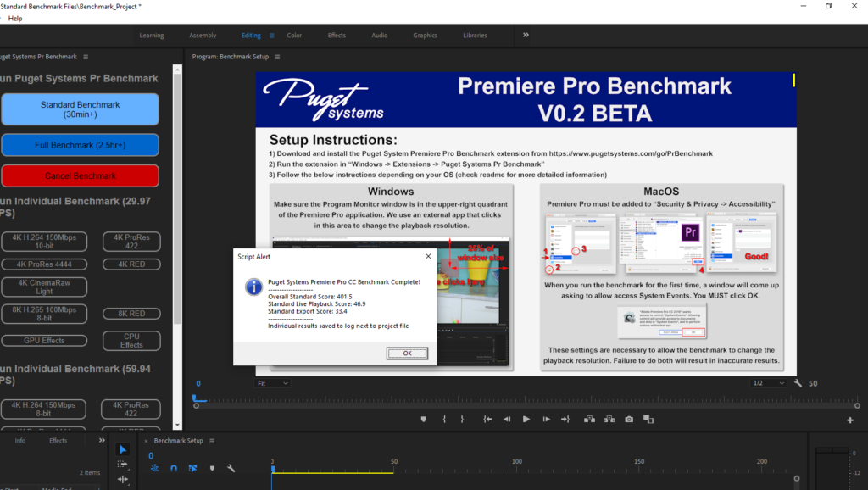The width and height of the screenshot is (868, 490).
Task: Run 4K ProRes 4444 individual benchmark
Action: [44, 264]
